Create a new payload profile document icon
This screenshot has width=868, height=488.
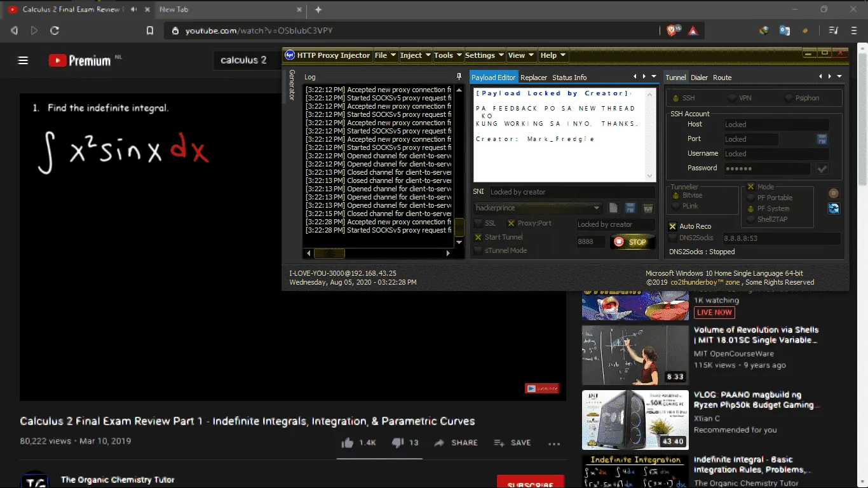[613, 208]
